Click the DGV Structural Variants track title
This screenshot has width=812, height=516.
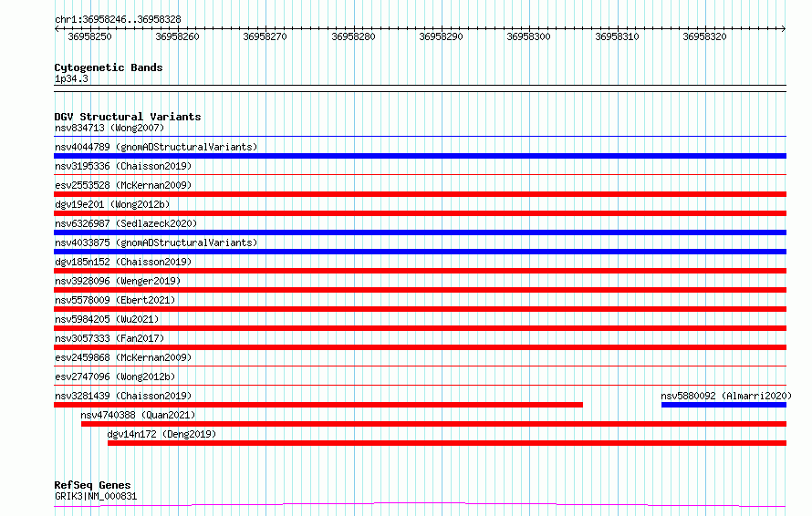128,117
